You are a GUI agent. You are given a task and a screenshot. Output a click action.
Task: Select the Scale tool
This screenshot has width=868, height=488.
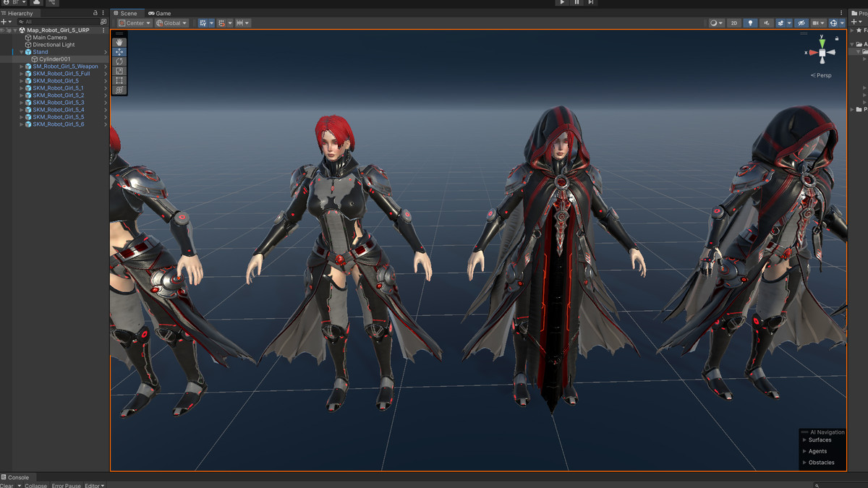119,71
